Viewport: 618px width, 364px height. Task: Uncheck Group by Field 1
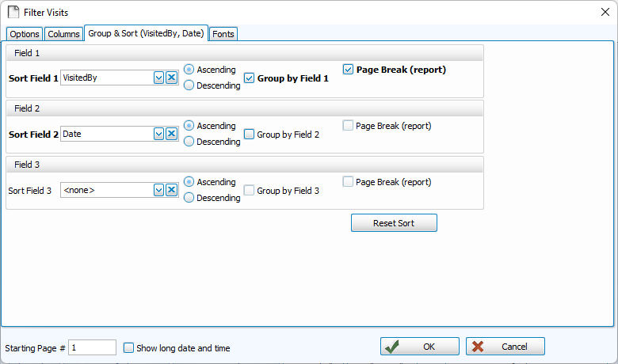(x=250, y=78)
